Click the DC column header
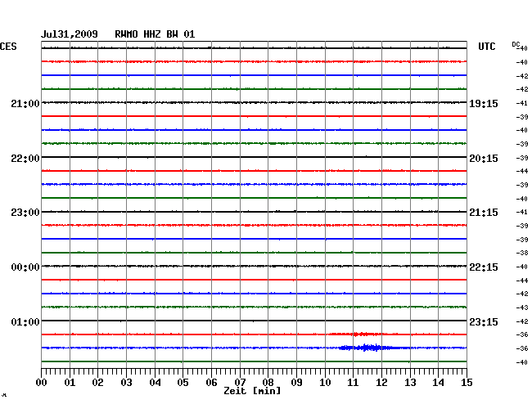The height and width of the screenshot is (404, 532). [x=516, y=44]
